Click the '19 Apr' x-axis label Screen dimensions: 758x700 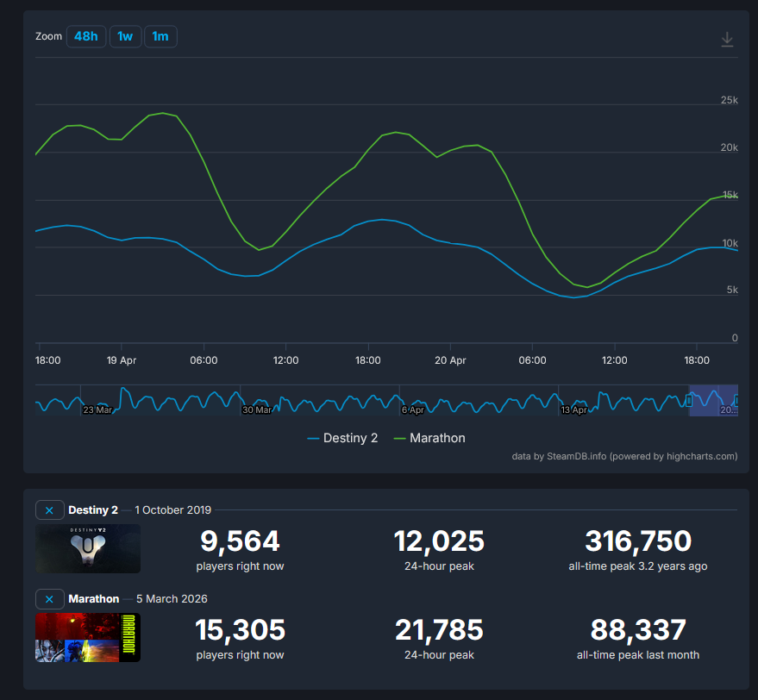[x=122, y=360]
